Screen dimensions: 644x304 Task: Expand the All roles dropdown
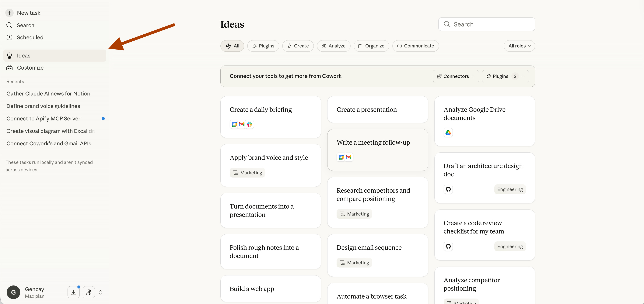click(519, 46)
